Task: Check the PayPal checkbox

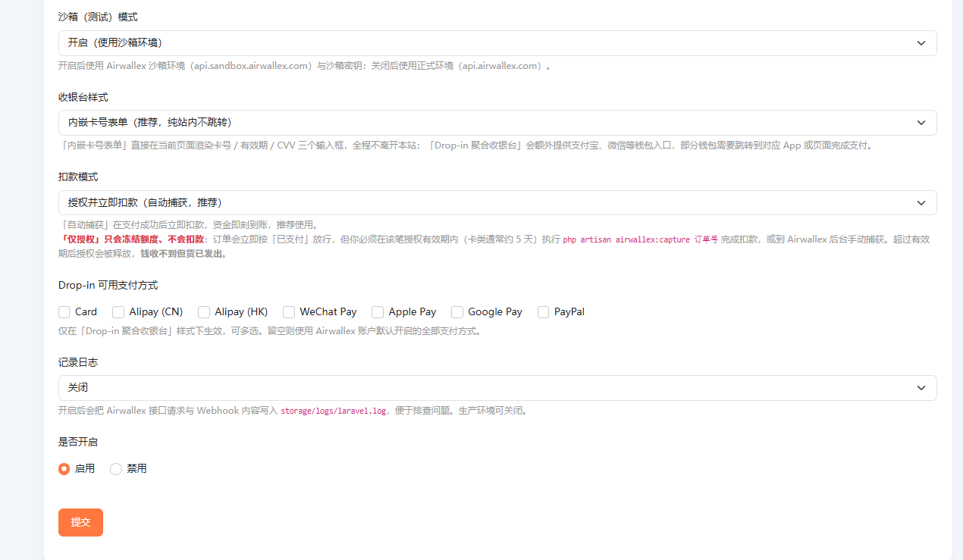Action: (x=543, y=312)
